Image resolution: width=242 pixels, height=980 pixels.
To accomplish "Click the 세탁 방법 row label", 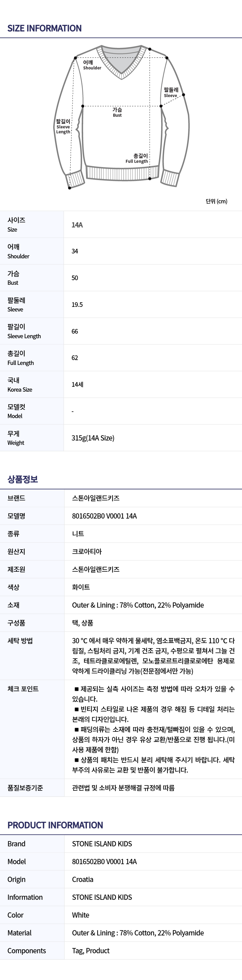I will pos(20,641).
